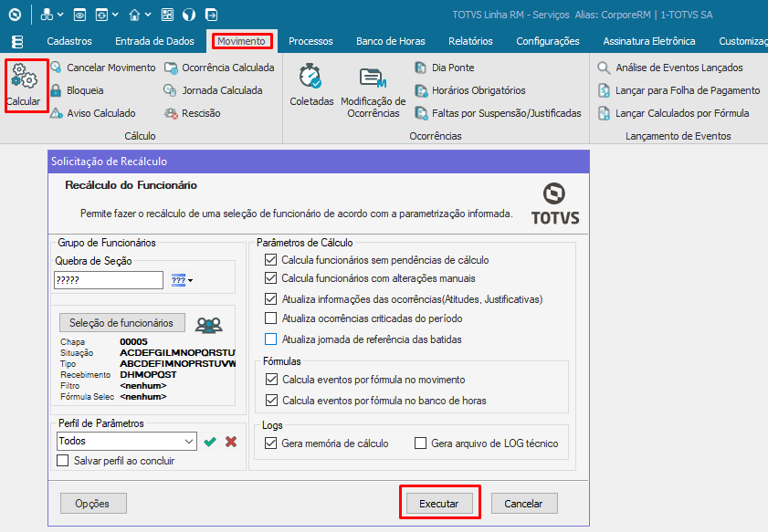Enable Gera arquivo de LOG técnico
This screenshot has height=532, width=768.
pyautogui.click(x=420, y=443)
